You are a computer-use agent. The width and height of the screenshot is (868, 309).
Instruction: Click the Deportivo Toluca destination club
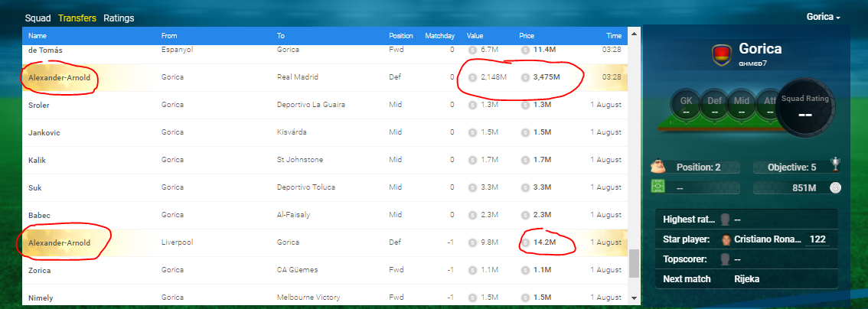click(306, 187)
